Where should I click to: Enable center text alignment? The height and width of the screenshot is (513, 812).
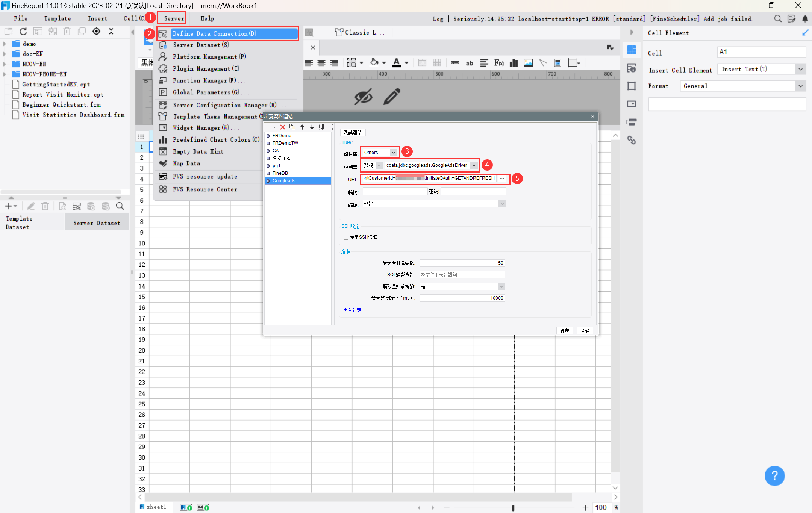(321, 63)
